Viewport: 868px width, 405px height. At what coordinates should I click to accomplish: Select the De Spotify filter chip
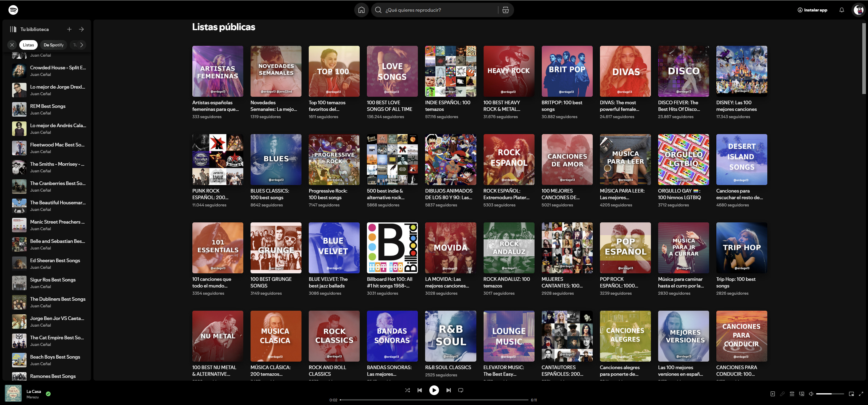(54, 45)
